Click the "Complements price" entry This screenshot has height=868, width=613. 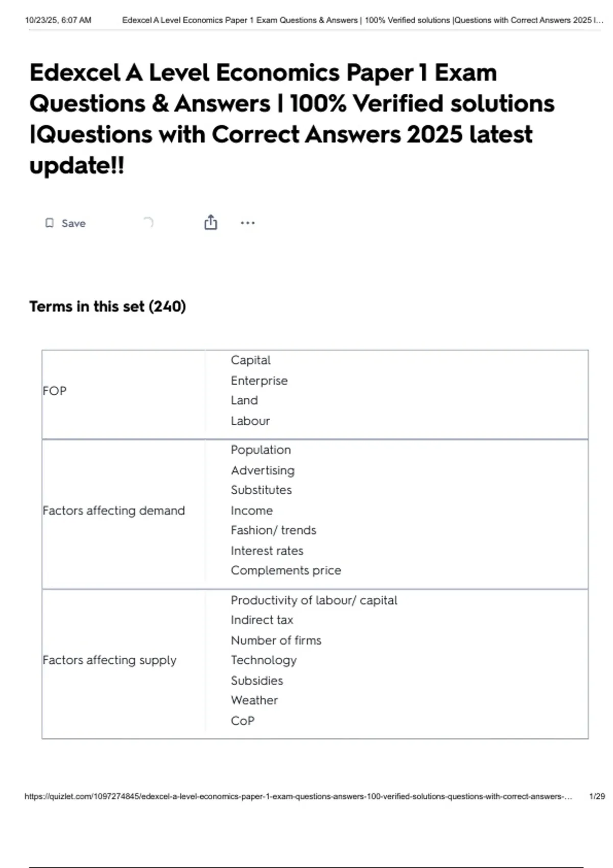(286, 570)
